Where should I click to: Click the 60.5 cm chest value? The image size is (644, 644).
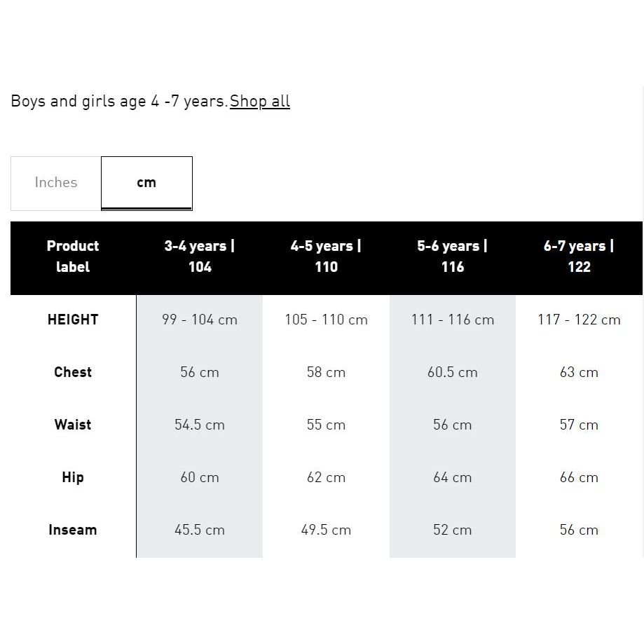(x=453, y=372)
